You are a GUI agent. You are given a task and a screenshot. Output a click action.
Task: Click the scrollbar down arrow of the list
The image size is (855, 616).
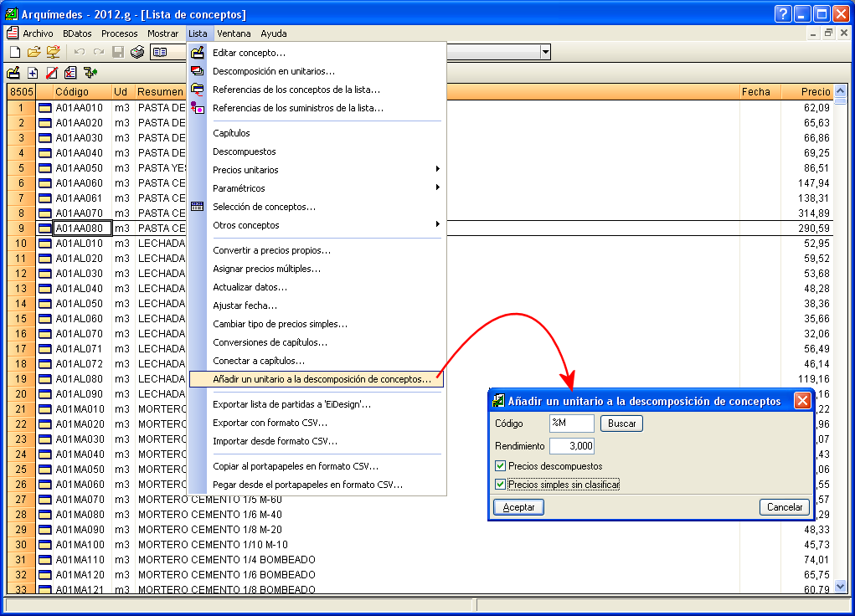[840, 587]
